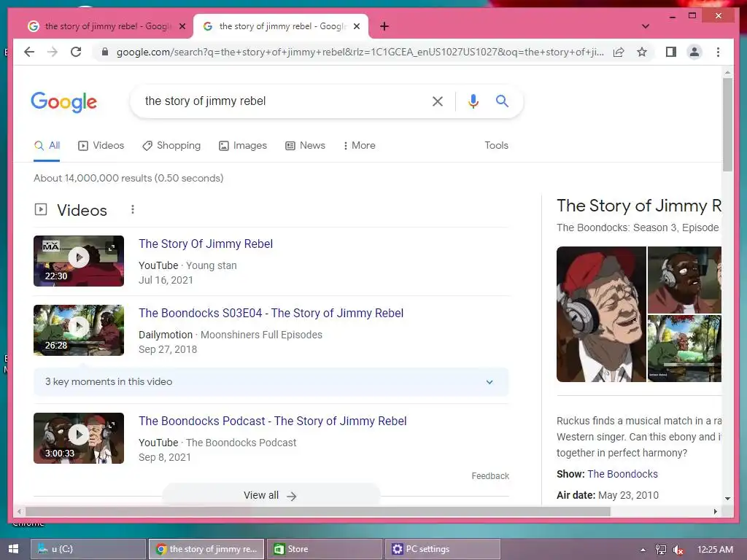Image resolution: width=747 pixels, height=560 pixels.
Task: Open a new tab with plus button
Action: tap(384, 26)
